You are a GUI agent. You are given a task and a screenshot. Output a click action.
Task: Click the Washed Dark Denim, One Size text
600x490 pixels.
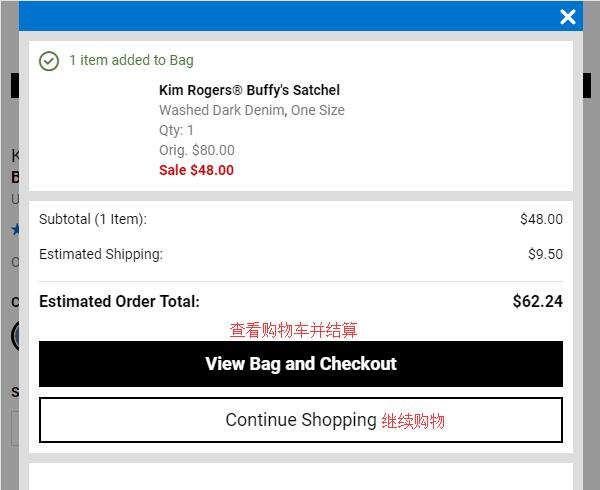[252, 110]
